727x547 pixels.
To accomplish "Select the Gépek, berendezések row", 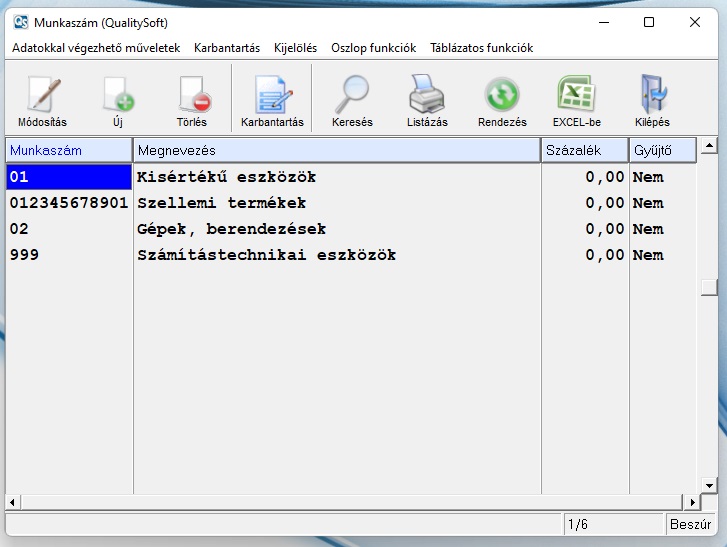I will (231, 229).
